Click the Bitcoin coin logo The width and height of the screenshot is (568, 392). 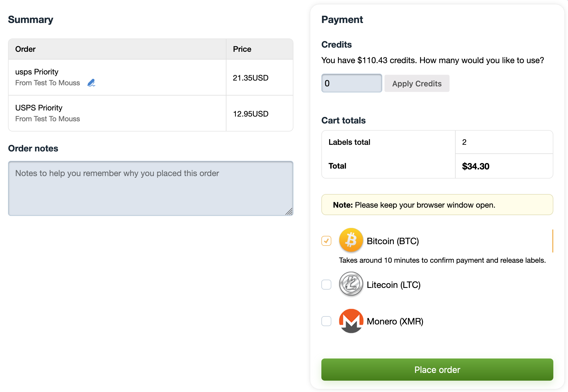(x=351, y=240)
